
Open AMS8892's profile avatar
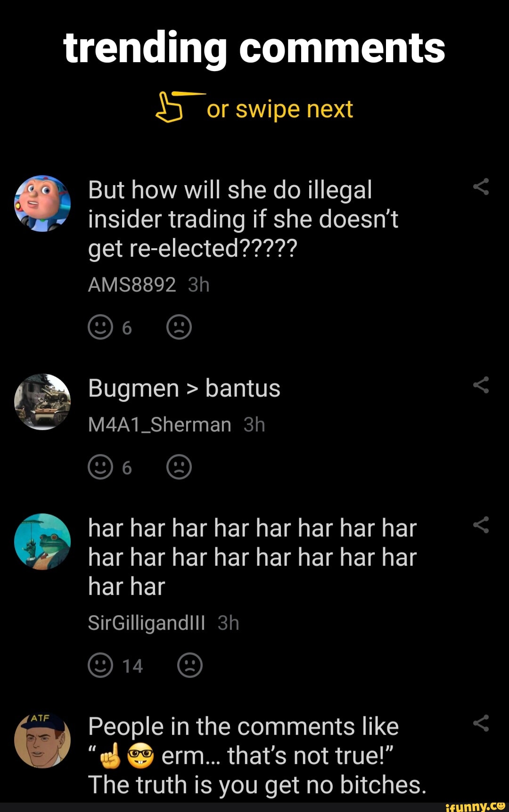click(42, 203)
